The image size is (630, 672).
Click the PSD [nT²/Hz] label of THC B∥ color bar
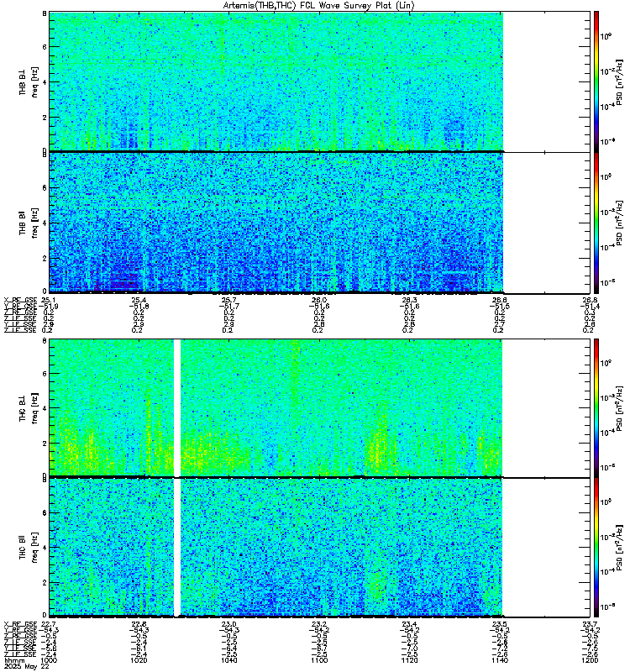click(x=619, y=548)
